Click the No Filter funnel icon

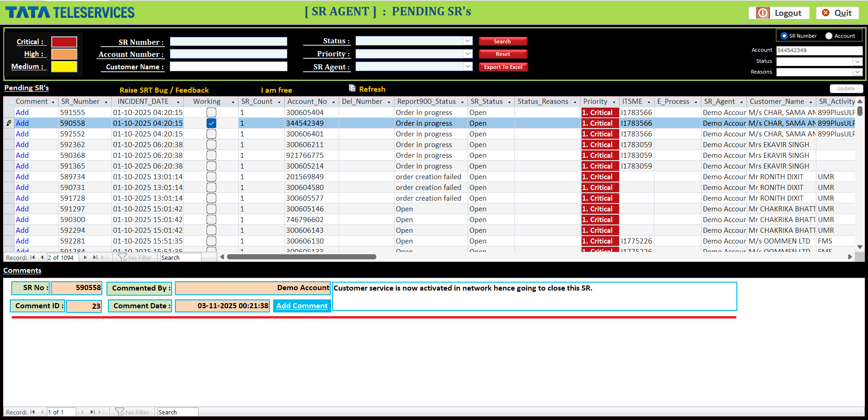point(122,257)
